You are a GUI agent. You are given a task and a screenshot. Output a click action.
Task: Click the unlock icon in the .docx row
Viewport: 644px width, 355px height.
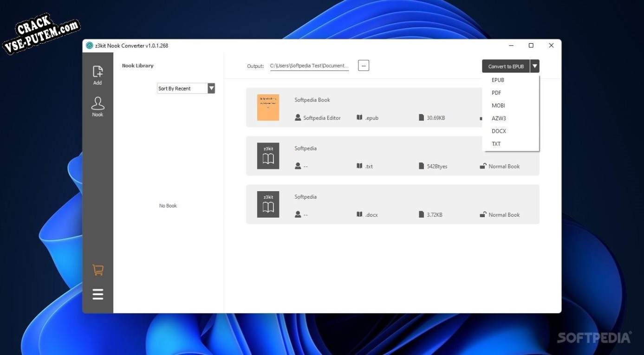pos(483,214)
